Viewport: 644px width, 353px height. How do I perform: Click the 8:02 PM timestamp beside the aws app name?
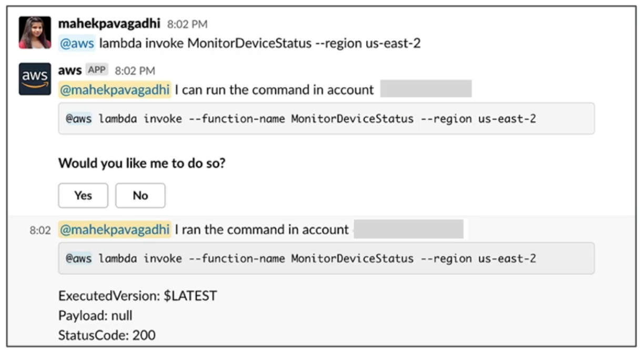pos(135,71)
